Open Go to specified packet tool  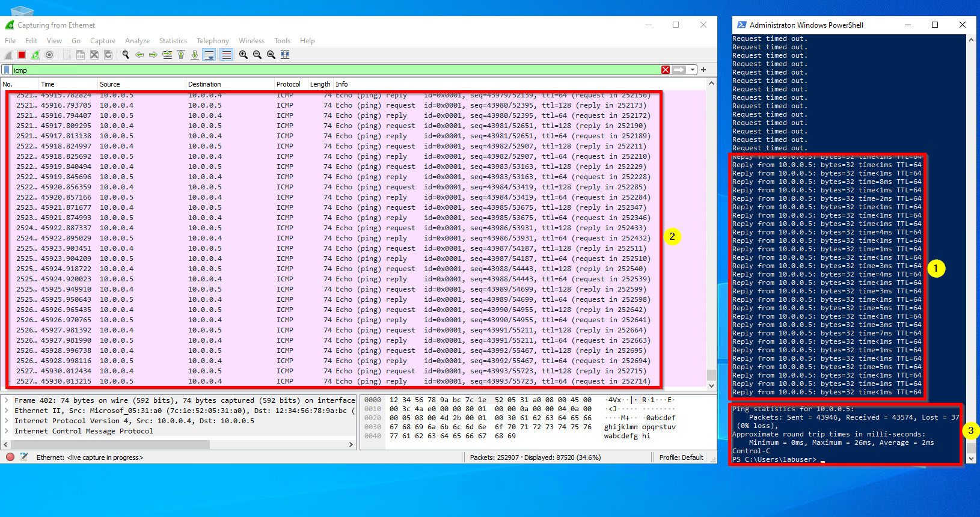(x=167, y=55)
